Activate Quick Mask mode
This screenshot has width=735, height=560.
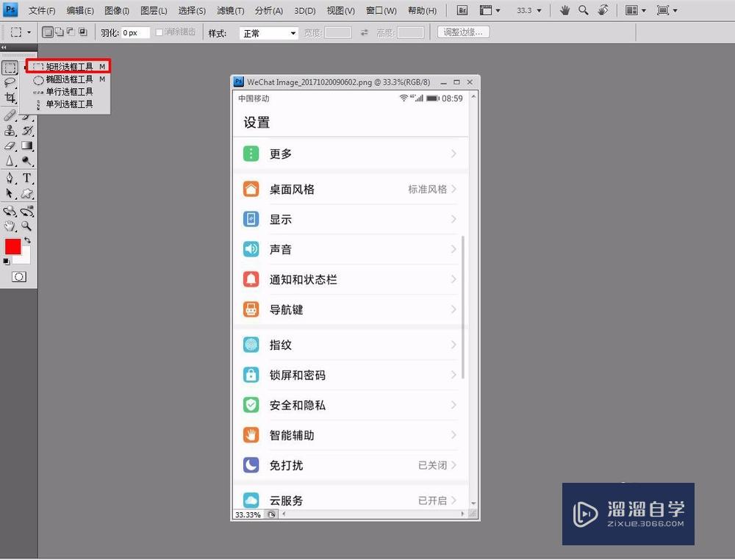tap(21, 277)
